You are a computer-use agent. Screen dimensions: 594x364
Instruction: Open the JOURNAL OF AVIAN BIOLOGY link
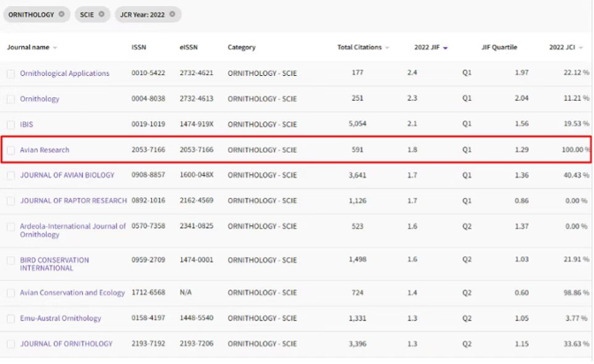click(66, 175)
